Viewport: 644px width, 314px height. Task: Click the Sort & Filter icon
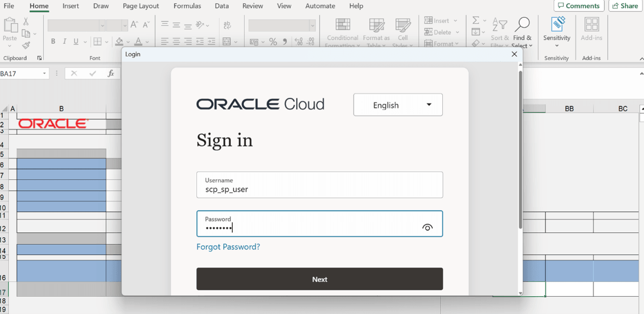pos(499,24)
